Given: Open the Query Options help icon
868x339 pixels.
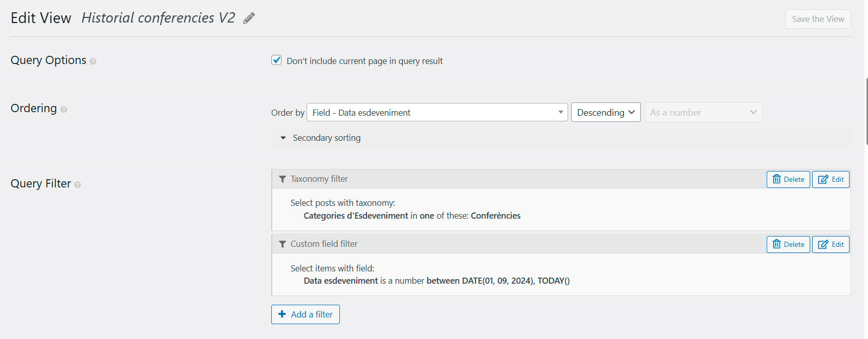Looking at the screenshot, I should [x=93, y=61].
